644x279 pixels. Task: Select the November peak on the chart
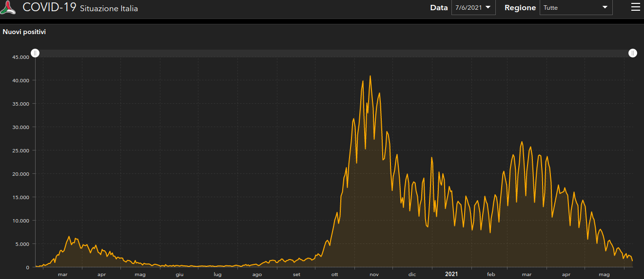tap(370, 76)
